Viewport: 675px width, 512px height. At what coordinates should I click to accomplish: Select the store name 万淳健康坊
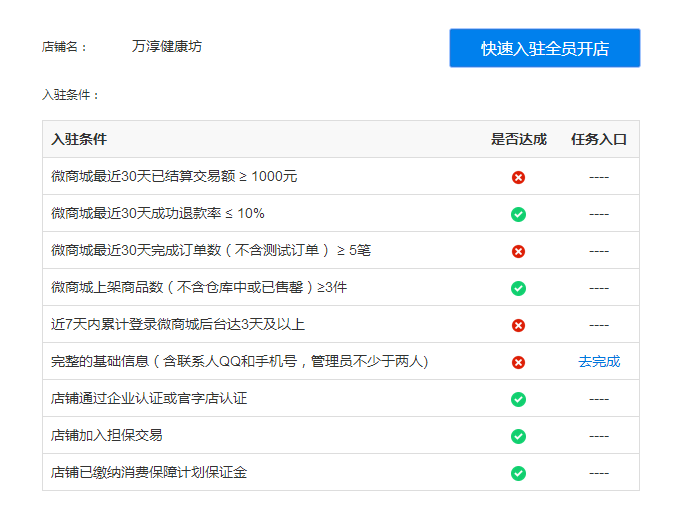167,46
